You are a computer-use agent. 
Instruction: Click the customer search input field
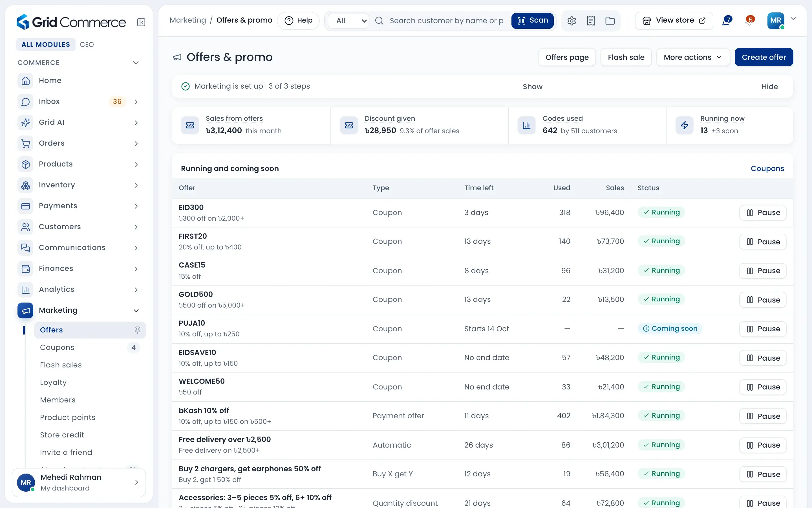pyautogui.click(x=446, y=21)
